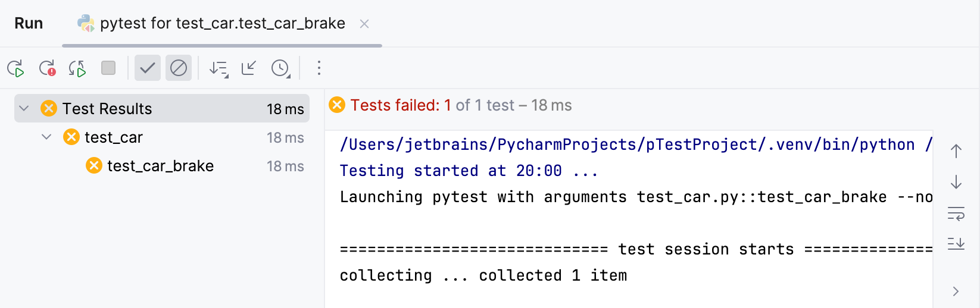Rerun failed tests only
This screenshot has width=980, height=308.
click(x=47, y=68)
